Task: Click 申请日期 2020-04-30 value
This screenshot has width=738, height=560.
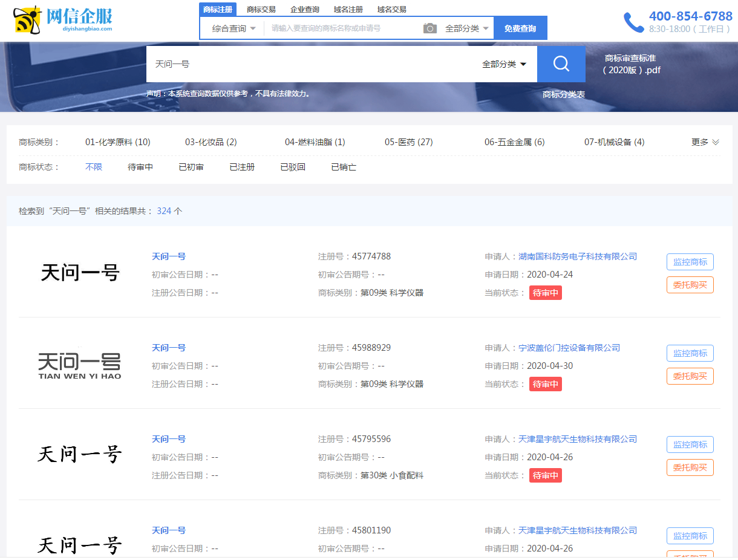Action: click(x=550, y=366)
